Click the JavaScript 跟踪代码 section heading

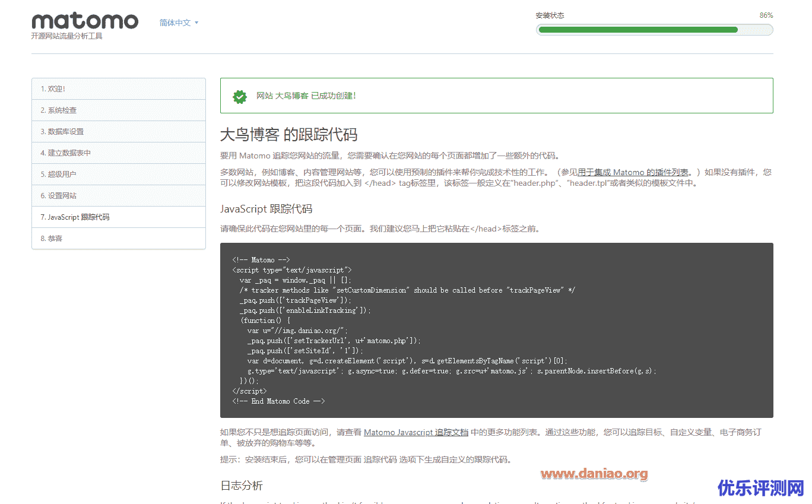(x=267, y=209)
